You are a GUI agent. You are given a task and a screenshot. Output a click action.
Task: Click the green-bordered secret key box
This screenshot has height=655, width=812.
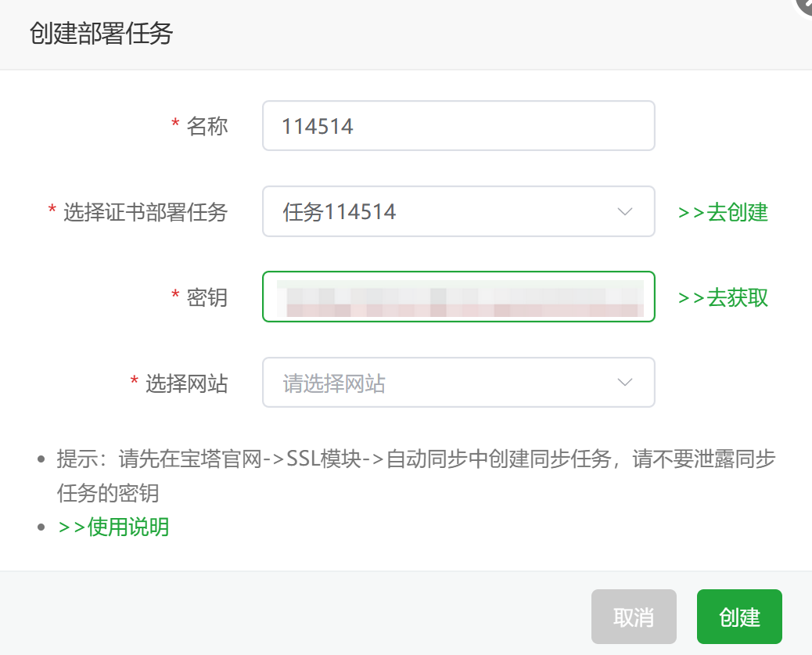tap(458, 297)
